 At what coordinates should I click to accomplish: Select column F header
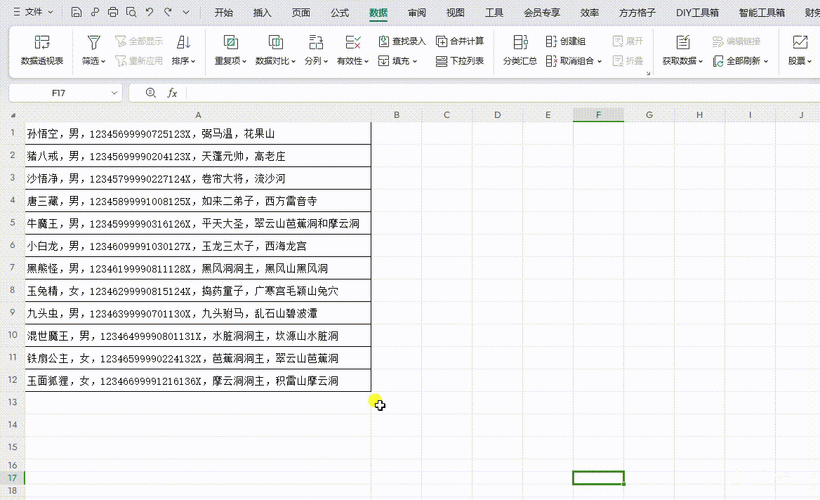tap(598, 115)
